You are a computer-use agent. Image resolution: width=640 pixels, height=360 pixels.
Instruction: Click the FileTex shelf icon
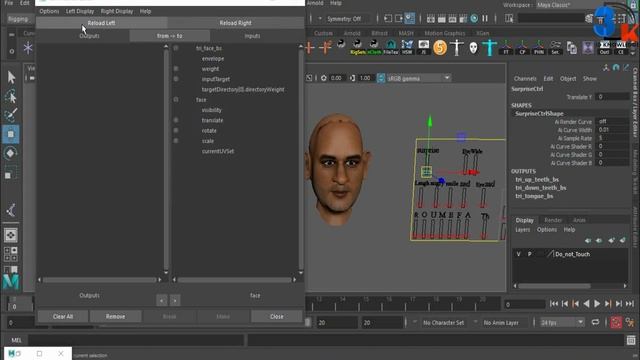[391, 47]
